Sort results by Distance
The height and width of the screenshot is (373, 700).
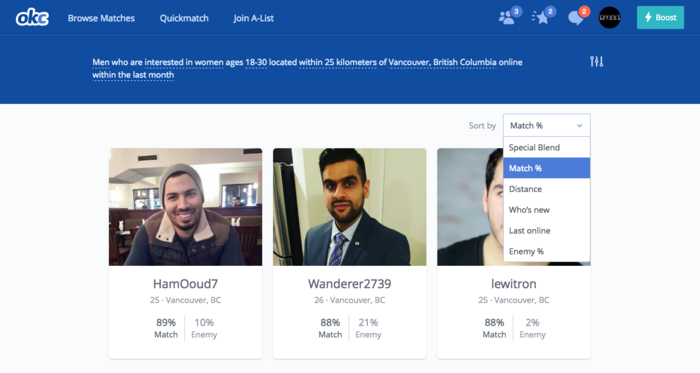click(x=546, y=189)
